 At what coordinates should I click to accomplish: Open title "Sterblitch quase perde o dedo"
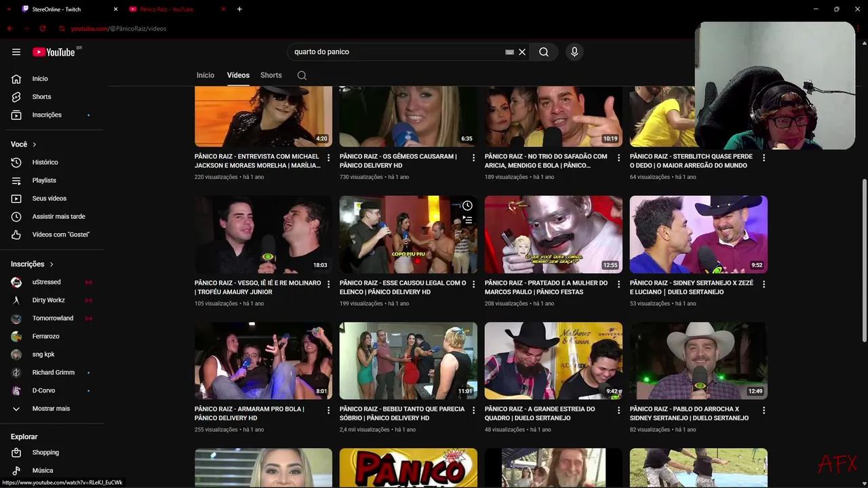[691, 161]
